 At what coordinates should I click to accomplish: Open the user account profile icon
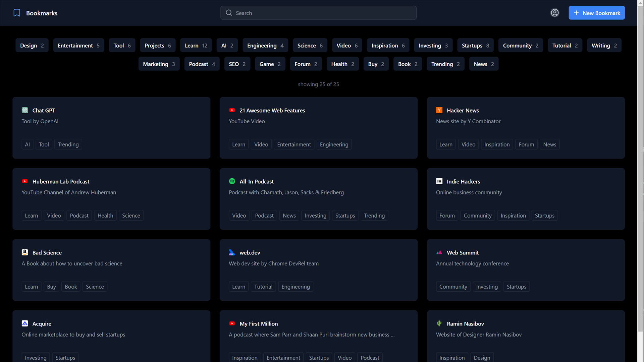point(555,13)
